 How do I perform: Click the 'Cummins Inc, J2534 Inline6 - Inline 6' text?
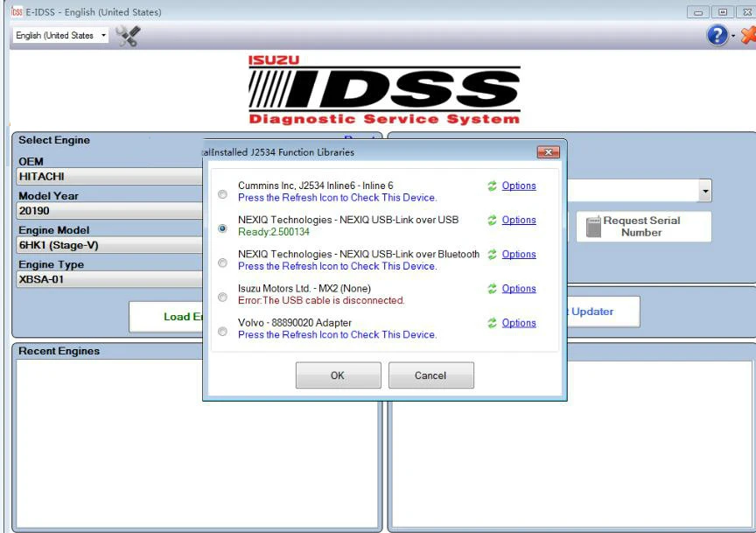pos(315,186)
